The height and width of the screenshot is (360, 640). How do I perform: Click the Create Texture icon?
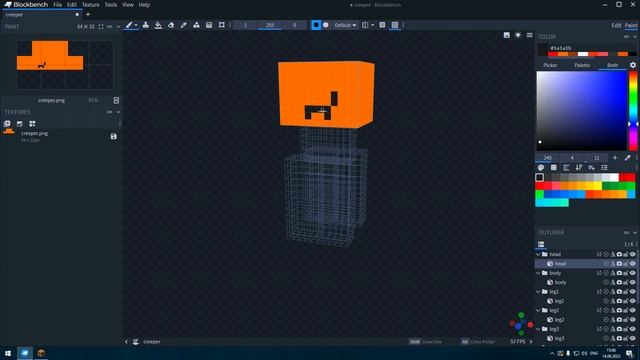pyautogui.click(x=20, y=124)
